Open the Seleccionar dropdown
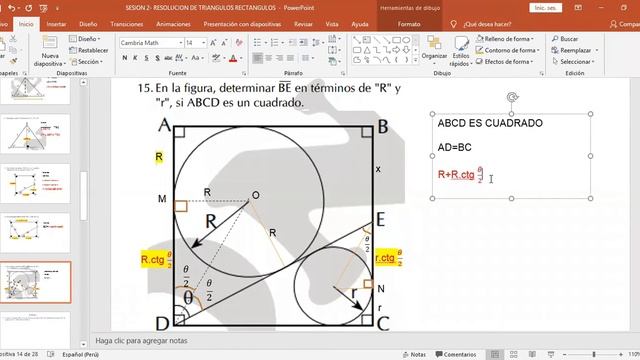This screenshot has height=360, width=640. point(573,62)
